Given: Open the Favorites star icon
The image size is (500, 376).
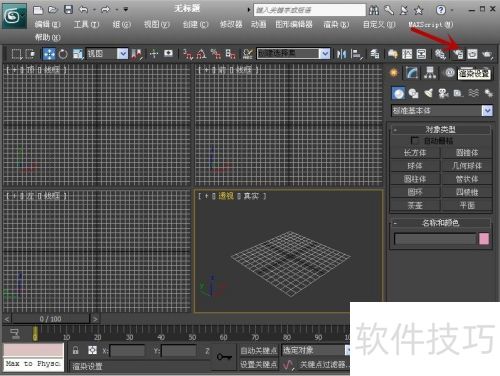Looking at the screenshot, I should 419,11.
